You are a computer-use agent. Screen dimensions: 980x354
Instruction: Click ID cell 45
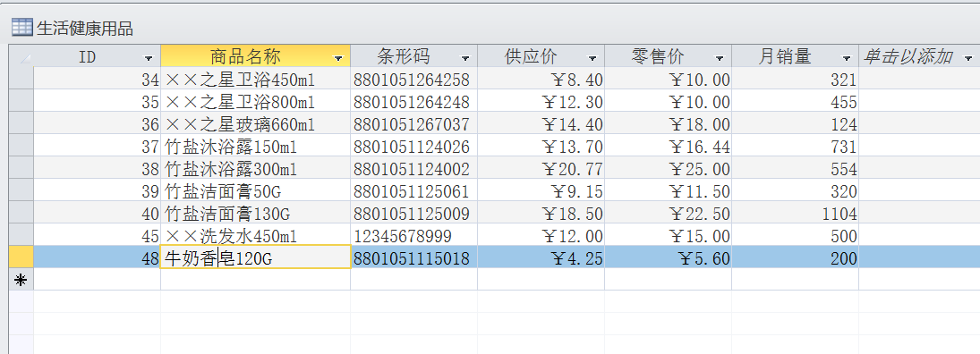(97, 235)
